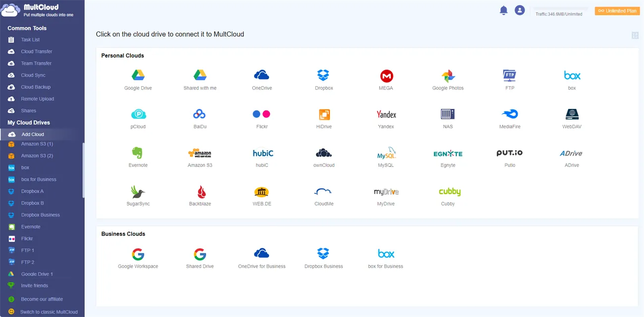644x317 pixels.
Task: Select the OneDrive icon
Action: click(262, 77)
